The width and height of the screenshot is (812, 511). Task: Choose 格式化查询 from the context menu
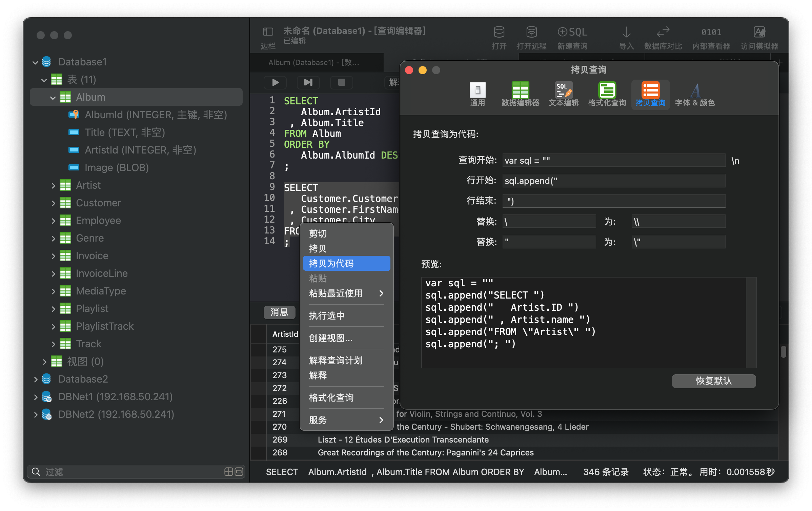346,397
